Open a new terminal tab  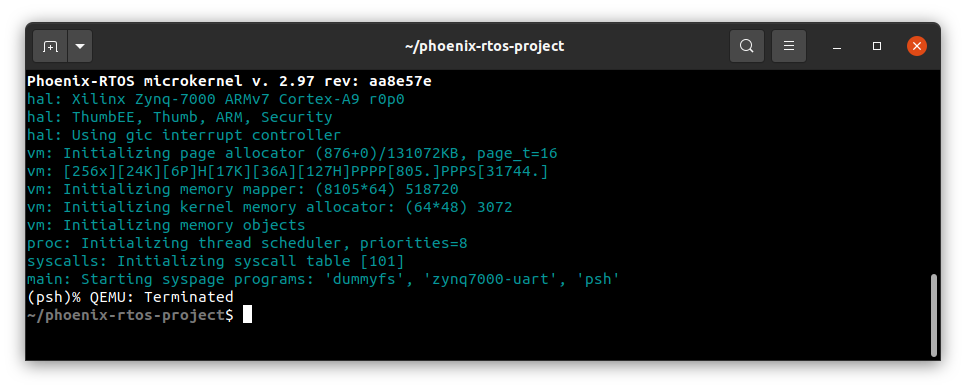pyautogui.click(x=50, y=46)
